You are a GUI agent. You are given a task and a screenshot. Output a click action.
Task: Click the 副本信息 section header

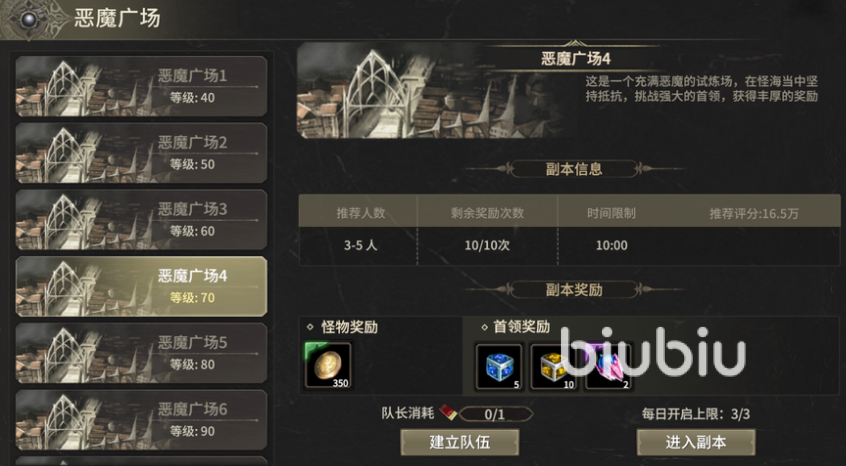574,169
